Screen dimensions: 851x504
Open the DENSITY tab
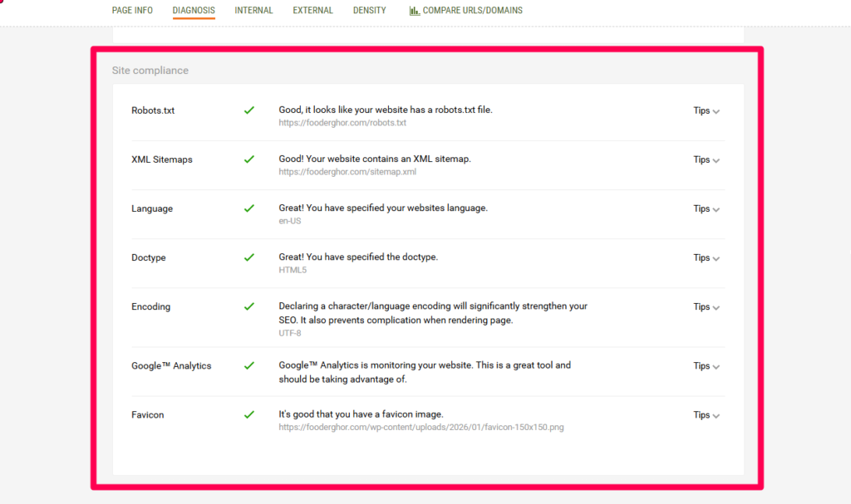coord(369,10)
